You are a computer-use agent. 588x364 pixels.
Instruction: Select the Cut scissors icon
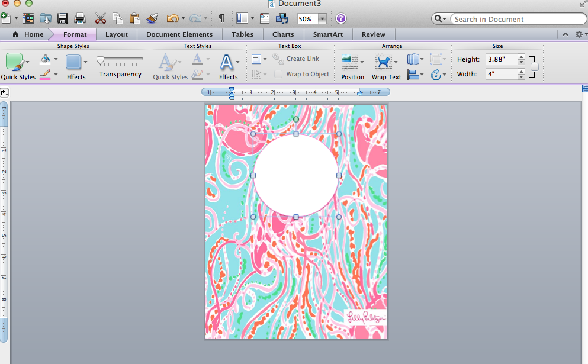coord(101,18)
